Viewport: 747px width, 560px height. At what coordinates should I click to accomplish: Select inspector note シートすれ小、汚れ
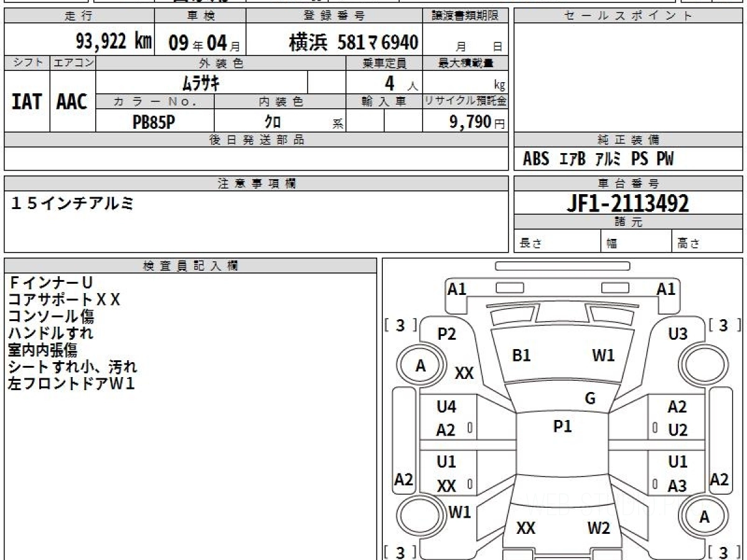point(73,367)
